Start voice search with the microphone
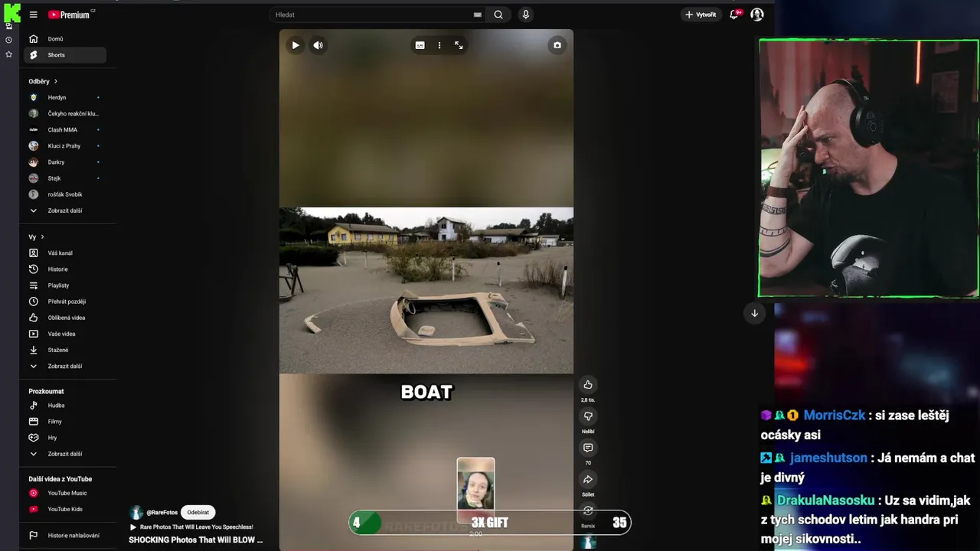This screenshot has height=551, width=980. tap(525, 15)
